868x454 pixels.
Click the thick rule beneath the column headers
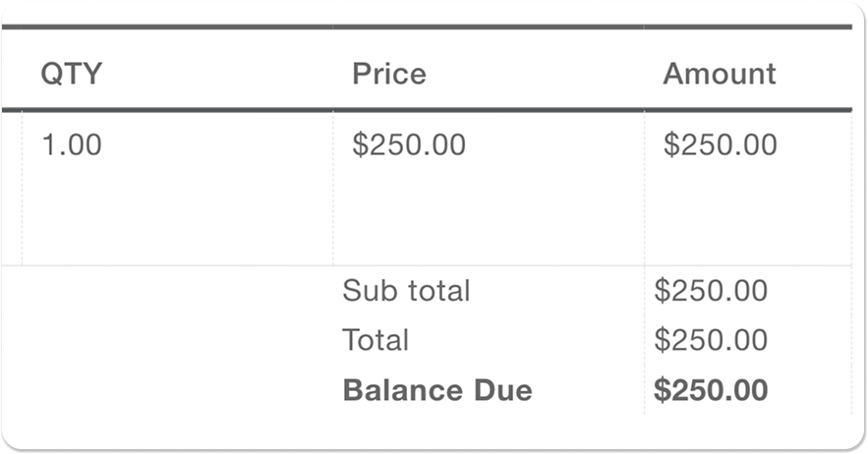point(427,110)
